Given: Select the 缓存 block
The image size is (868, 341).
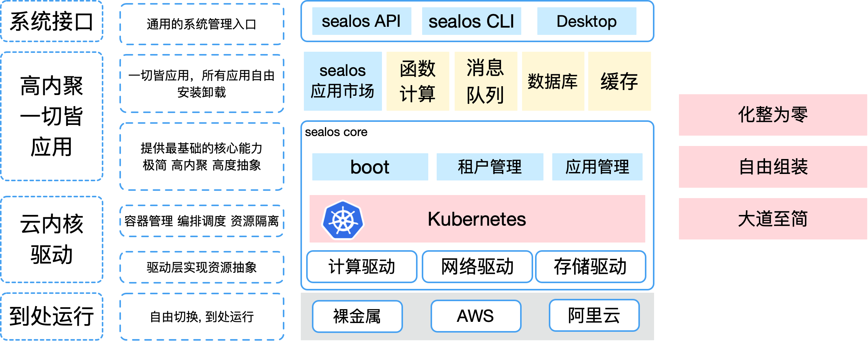Looking at the screenshot, I should tap(620, 81).
